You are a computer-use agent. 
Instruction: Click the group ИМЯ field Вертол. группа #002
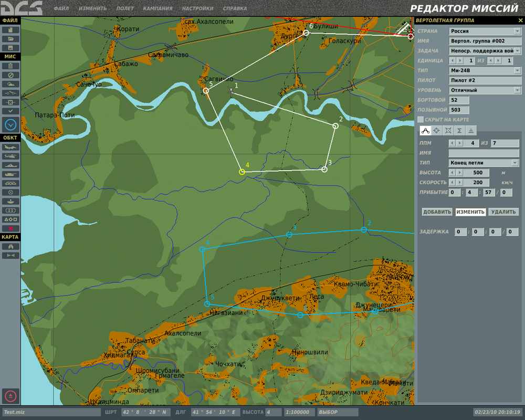click(x=485, y=41)
